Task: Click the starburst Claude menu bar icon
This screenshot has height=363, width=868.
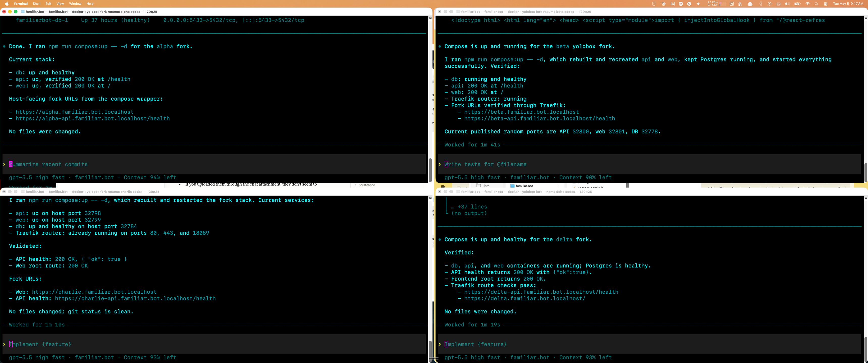Action: tap(664, 4)
